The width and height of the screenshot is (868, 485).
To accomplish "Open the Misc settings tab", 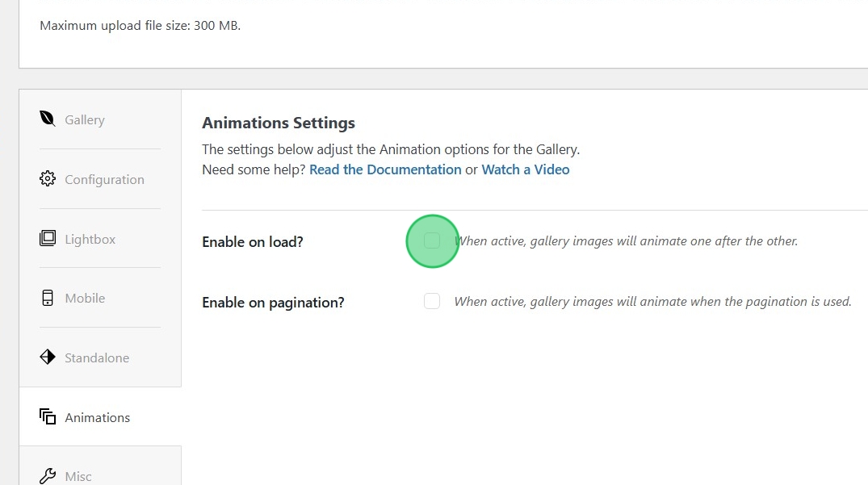I will pyautogui.click(x=77, y=476).
